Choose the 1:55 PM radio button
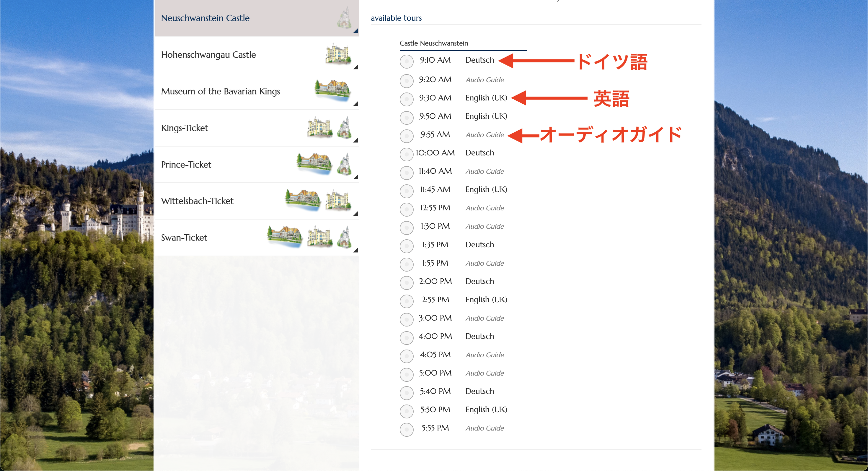868x471 pixels. (x=407, y=264)
